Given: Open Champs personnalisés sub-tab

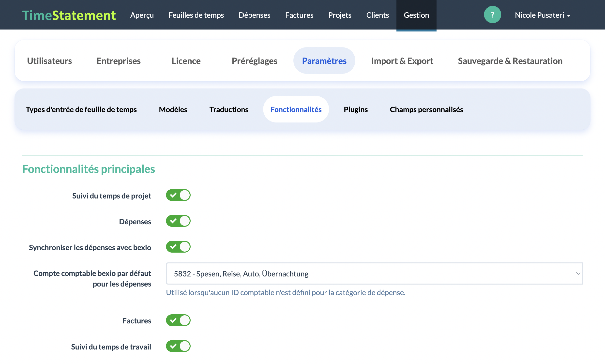Looking at the screenshot, I should (x=426, y=109).
